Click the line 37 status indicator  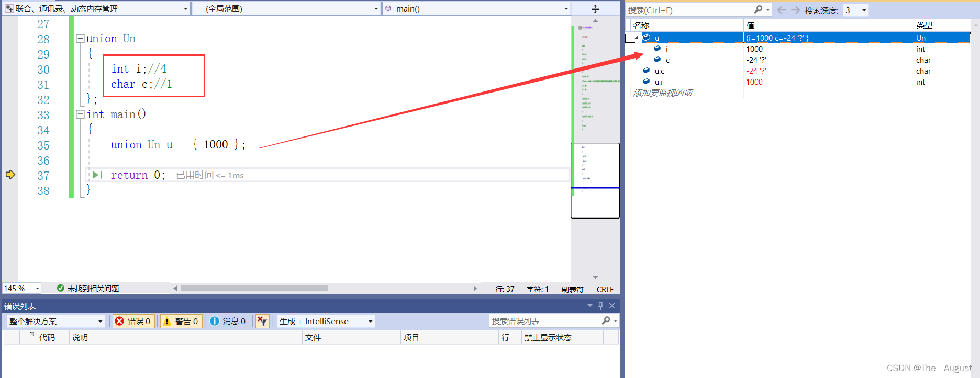505,289
